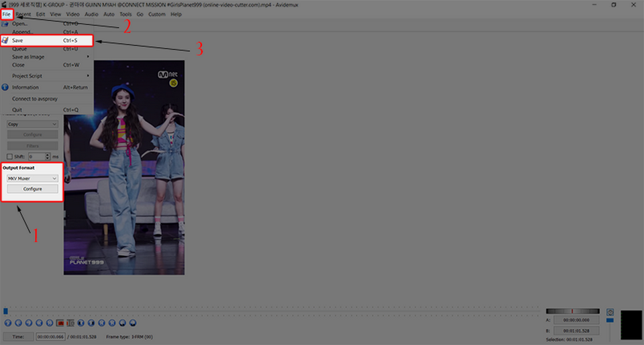The image size is (644, 345).
Task: Choose Open... from the File menu
Action: [47, 24]
